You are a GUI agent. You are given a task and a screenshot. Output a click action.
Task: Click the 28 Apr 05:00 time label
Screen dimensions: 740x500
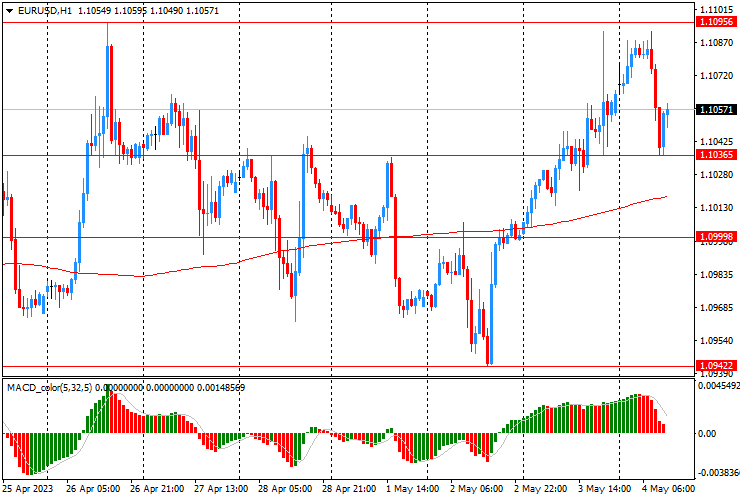click(285, 489)
